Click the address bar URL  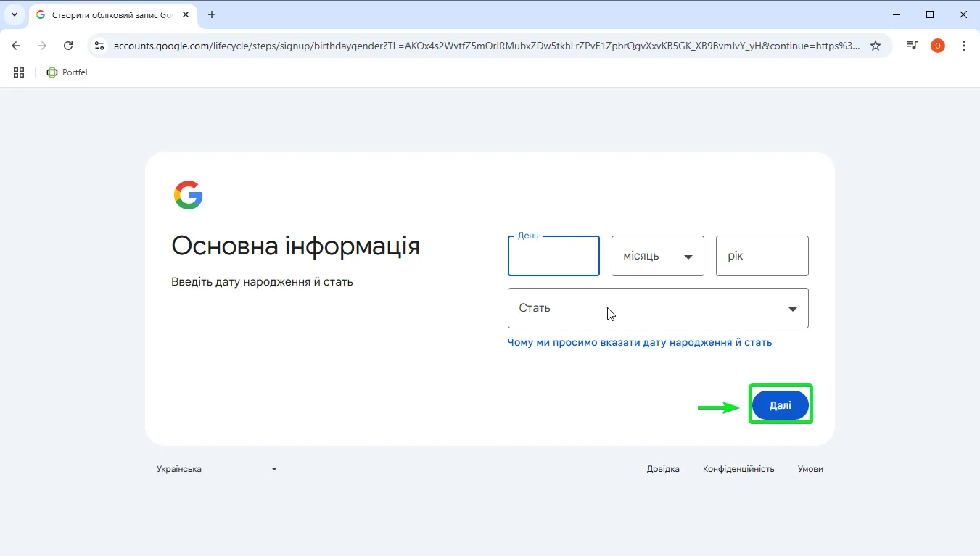[x=486, y=46]
